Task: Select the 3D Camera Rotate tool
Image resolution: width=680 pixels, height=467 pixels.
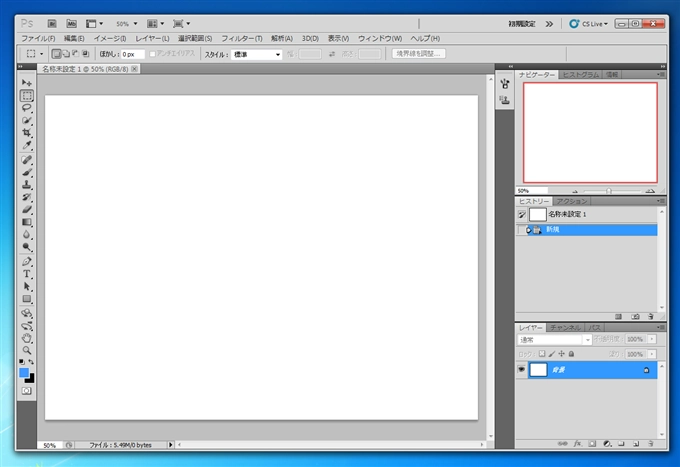Action: [27, 326]
